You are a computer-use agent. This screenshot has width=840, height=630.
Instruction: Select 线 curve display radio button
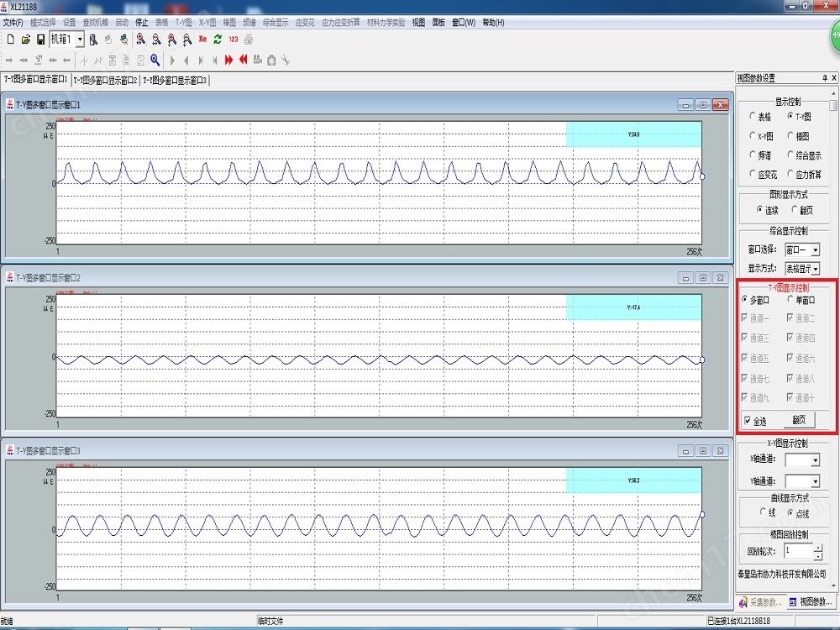click(x=763, y=512)
